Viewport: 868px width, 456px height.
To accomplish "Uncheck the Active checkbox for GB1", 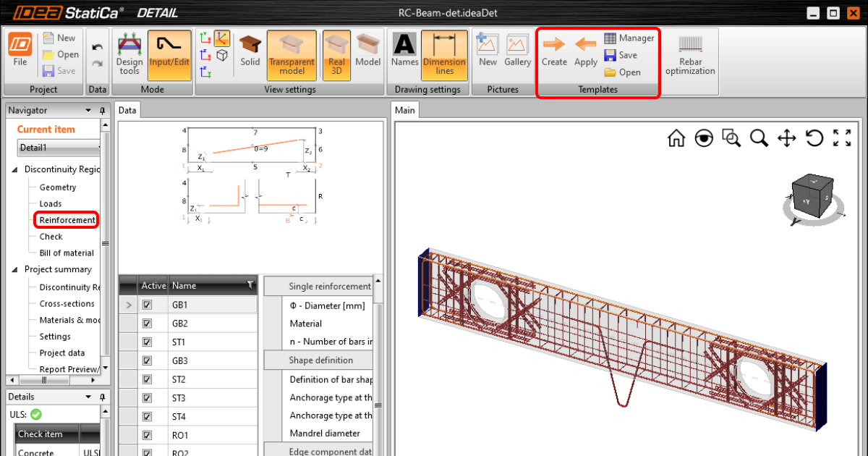I will tap(150, 304).
